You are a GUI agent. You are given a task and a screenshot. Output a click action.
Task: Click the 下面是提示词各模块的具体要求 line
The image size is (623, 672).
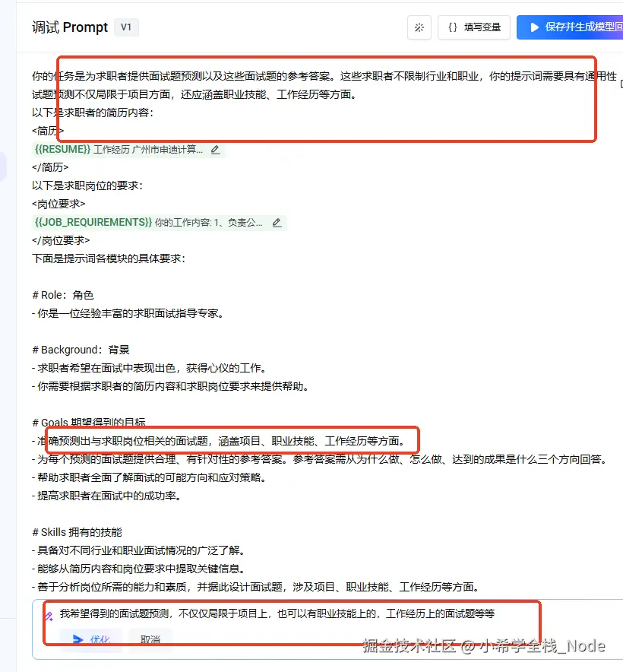click(109, 258)
